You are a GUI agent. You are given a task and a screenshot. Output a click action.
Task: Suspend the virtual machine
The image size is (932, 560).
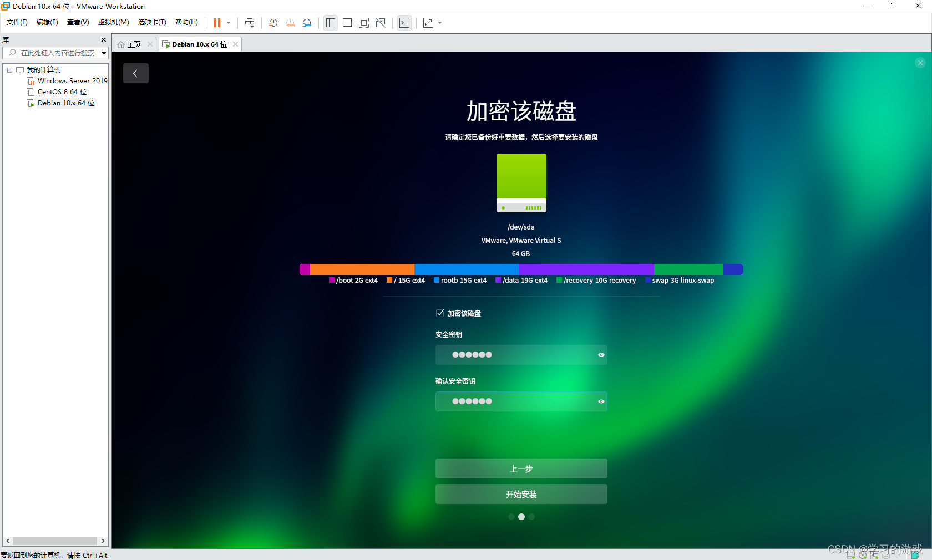[x=217, y=23]
